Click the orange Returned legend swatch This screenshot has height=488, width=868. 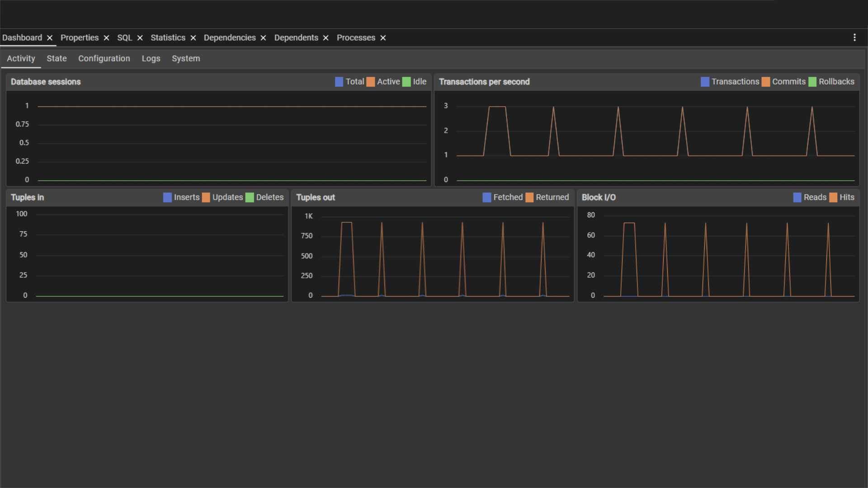pyautogui.click(x=529, y=197)
